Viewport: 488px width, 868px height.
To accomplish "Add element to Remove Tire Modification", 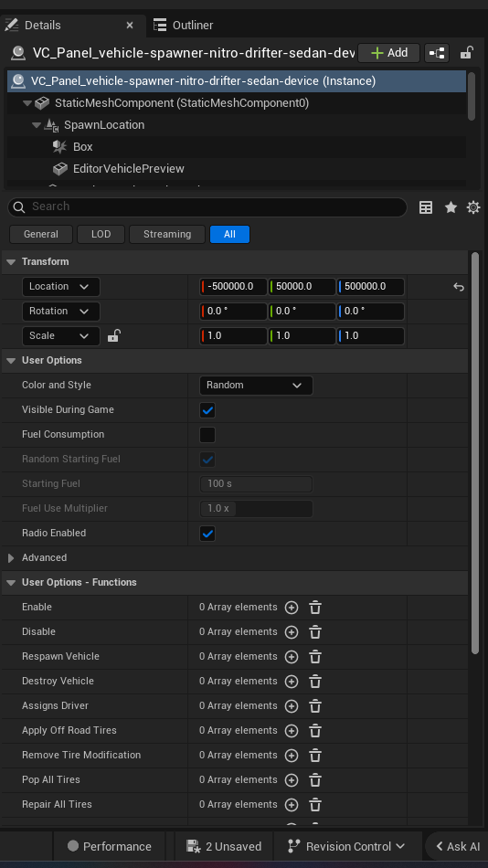I will [292, 755].
